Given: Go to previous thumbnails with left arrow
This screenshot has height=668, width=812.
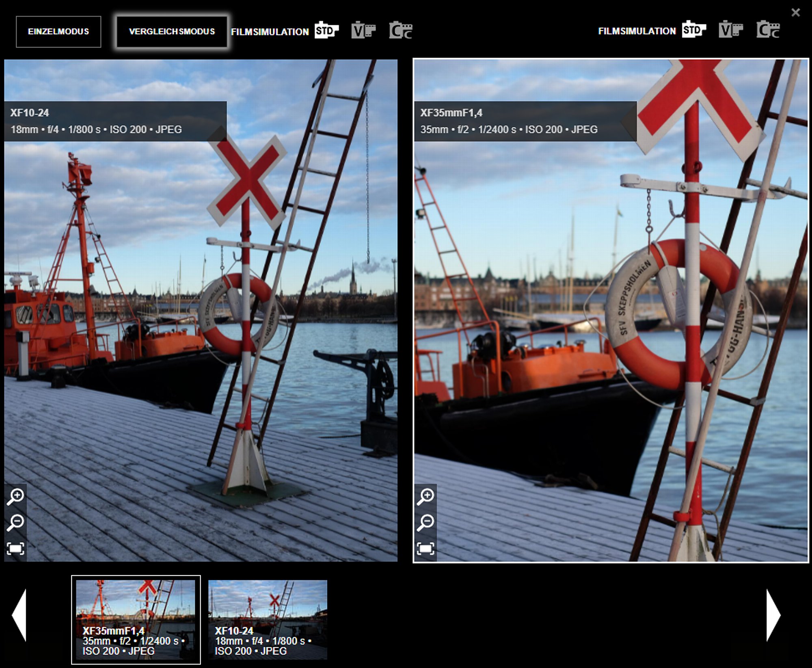Looking at the screenshot, I should [x=19, y=615].
